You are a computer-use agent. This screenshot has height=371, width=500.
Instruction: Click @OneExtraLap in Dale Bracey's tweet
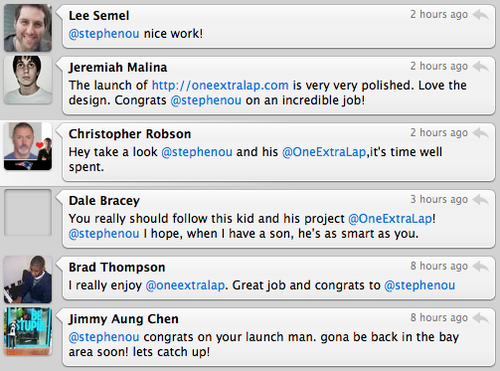tap(390, 219)
